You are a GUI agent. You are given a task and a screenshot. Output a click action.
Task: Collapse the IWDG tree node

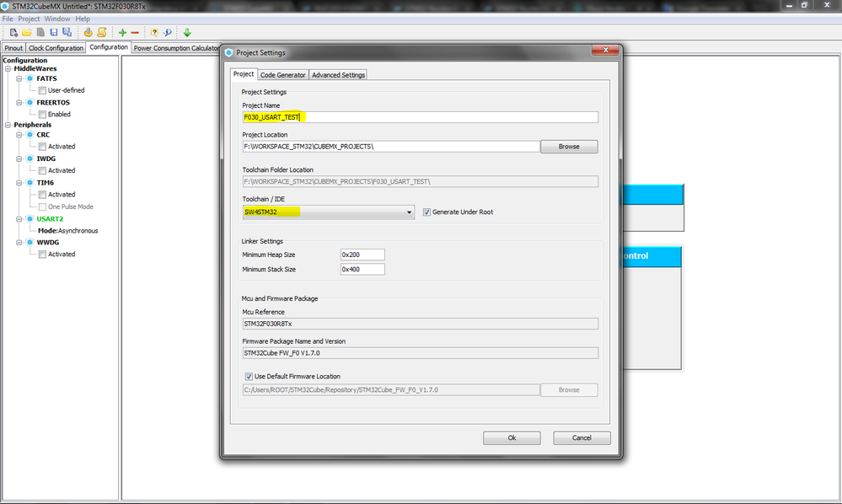[19, 159]
